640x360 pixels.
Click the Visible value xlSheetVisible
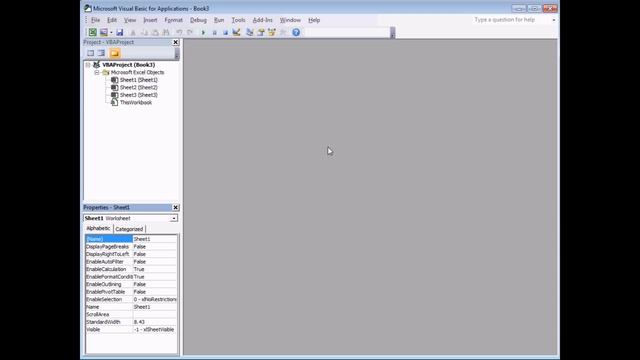click(x=155, y=330)
